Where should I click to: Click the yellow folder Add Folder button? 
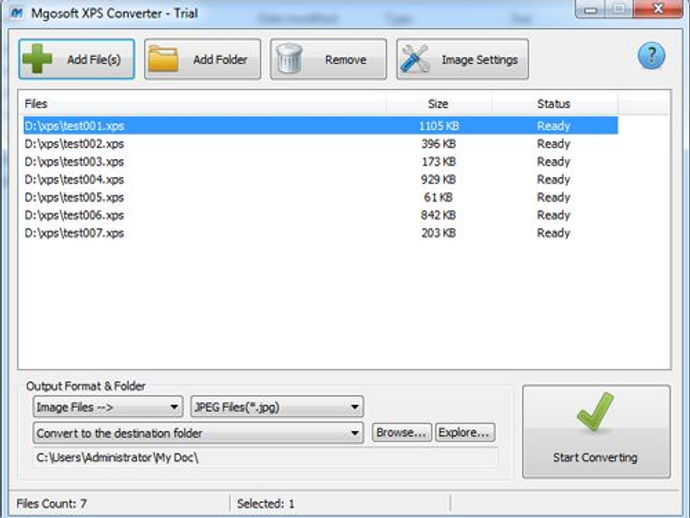(x=202, y=59)
